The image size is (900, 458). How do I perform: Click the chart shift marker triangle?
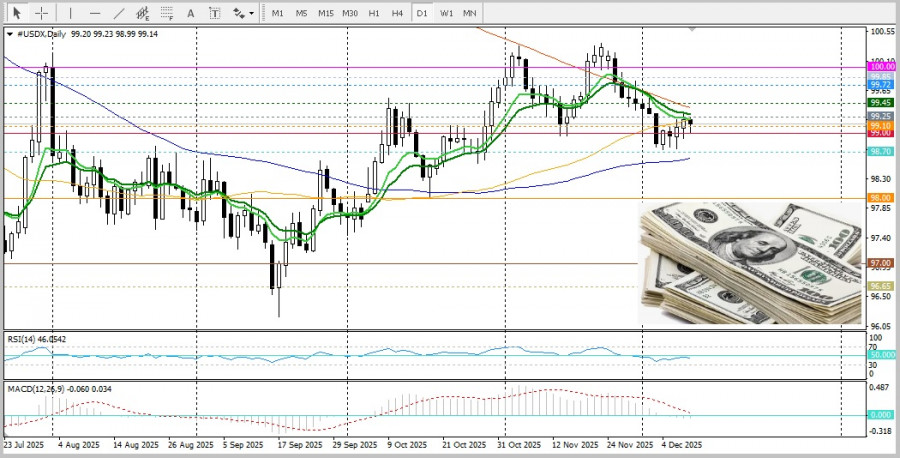[692, 29]
